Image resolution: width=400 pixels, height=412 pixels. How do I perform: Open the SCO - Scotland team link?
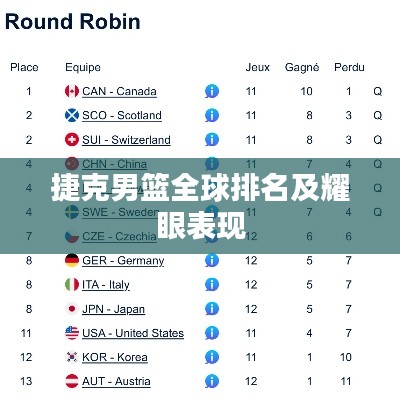(122, 116)
